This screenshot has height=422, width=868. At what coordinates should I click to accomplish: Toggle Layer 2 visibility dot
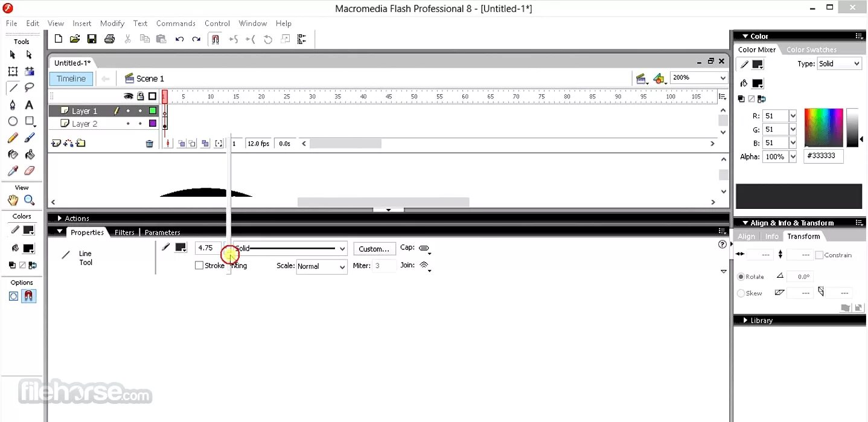tap(128, 124)
